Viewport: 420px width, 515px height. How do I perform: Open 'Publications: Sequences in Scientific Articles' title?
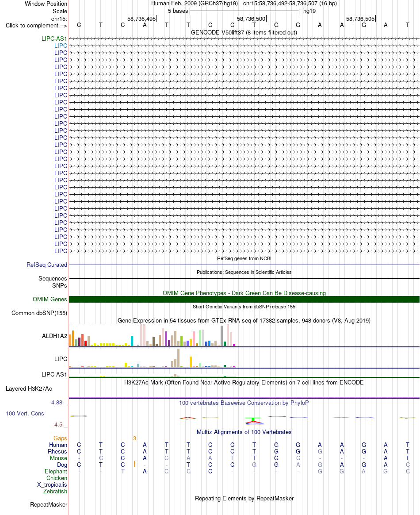click(244, 272)
